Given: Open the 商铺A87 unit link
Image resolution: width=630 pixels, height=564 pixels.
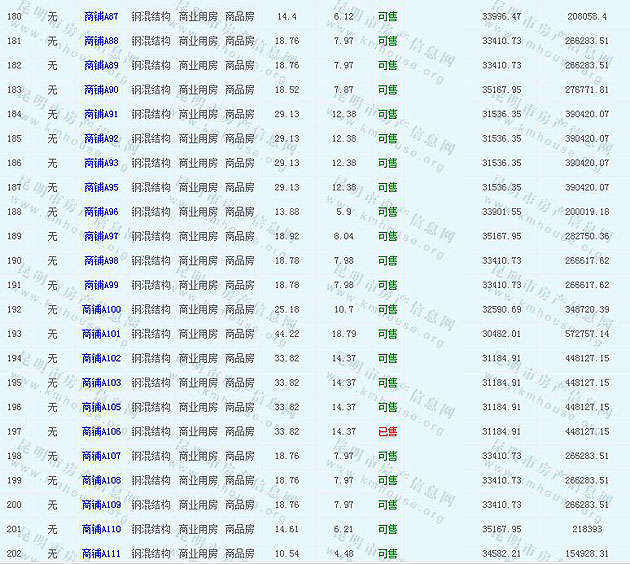Looking at the screenshot, I should tap(101, 17).
